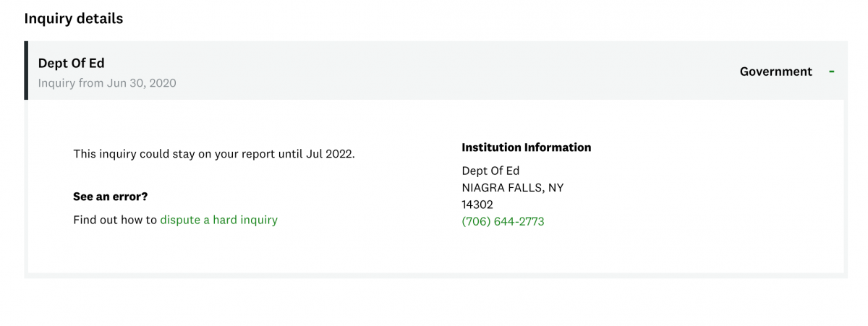Click the See an error? heading
The width and height of the screenshot is (868, 326).
(x=111, y=197)
